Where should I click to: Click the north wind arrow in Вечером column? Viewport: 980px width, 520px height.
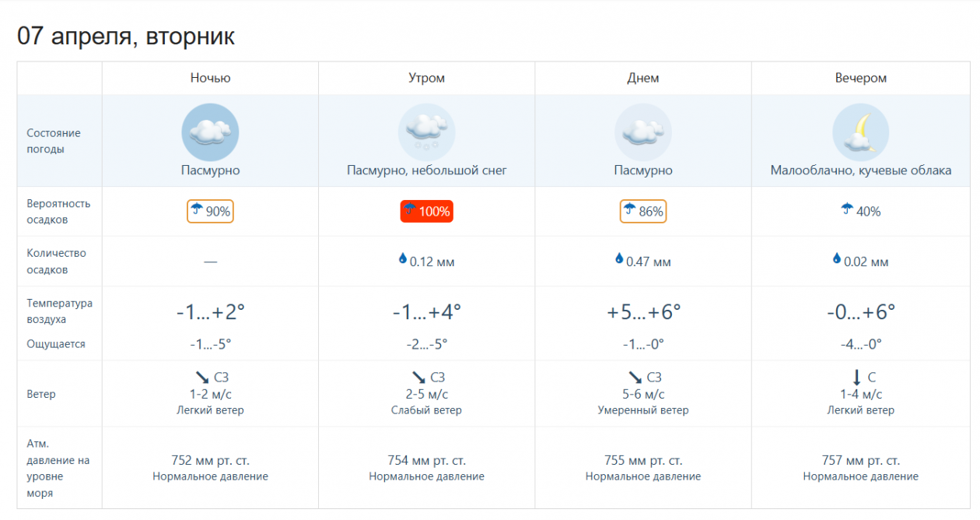pyautogui.click(x=856, y=378)
